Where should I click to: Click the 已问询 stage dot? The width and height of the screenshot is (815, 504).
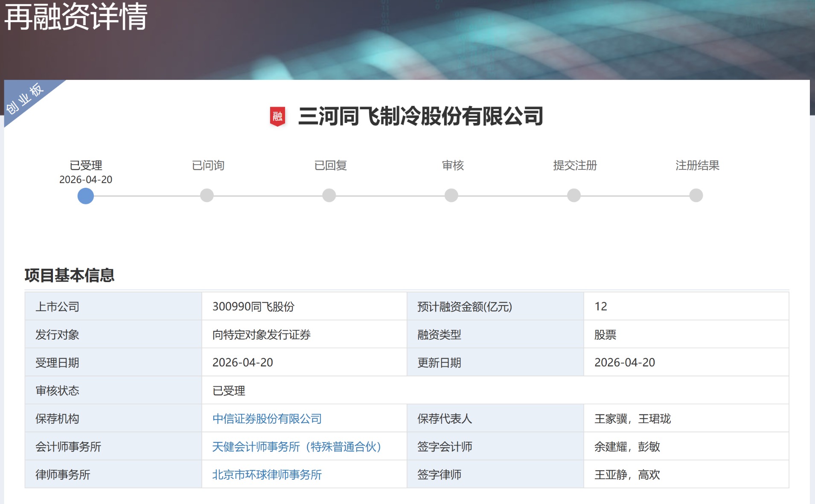coord(207,195)
